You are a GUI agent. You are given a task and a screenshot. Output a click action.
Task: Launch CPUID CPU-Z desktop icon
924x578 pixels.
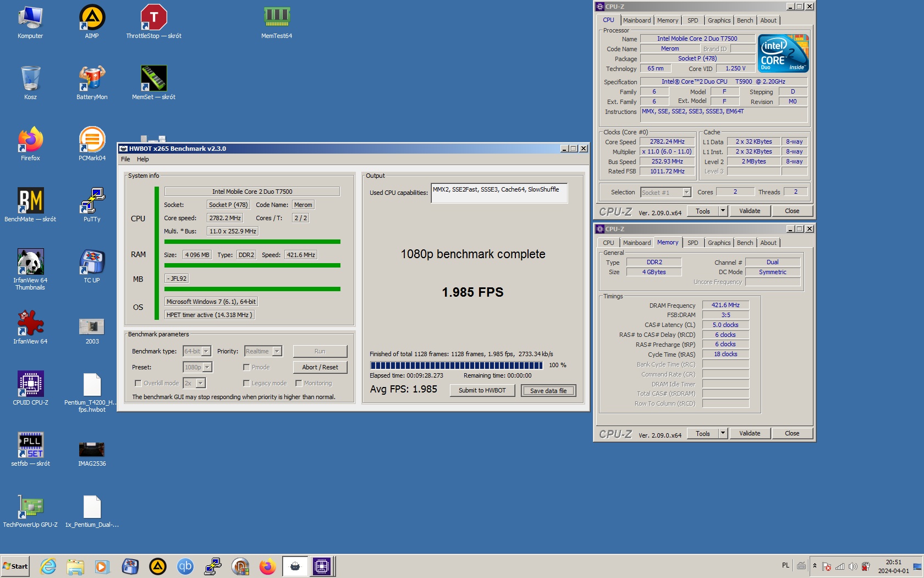click(x=30, y=389)
